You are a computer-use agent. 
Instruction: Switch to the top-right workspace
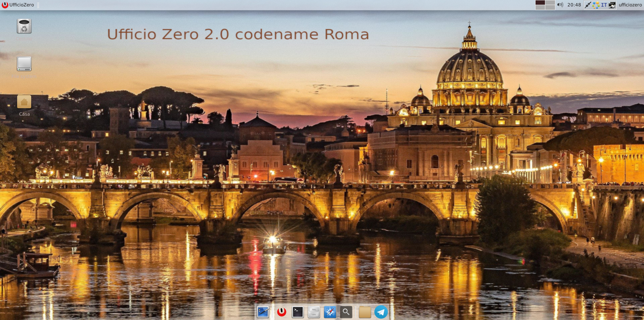click(x=550, y=3)
